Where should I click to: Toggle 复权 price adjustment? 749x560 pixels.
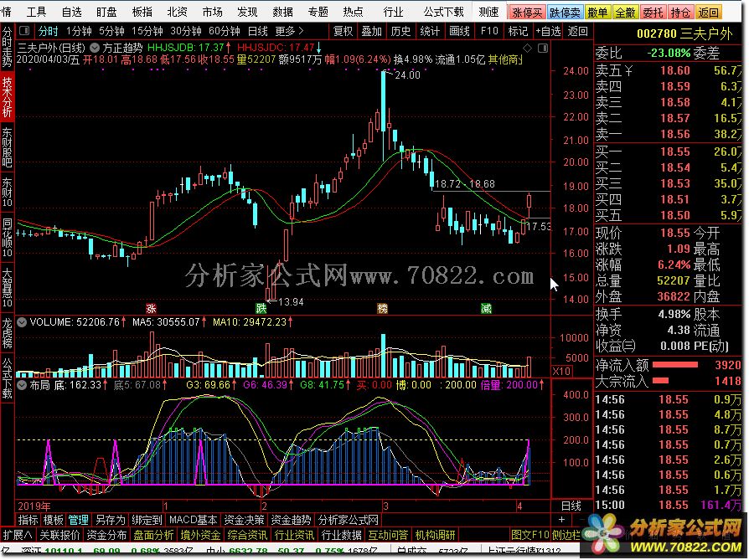[x=343, y=31]
